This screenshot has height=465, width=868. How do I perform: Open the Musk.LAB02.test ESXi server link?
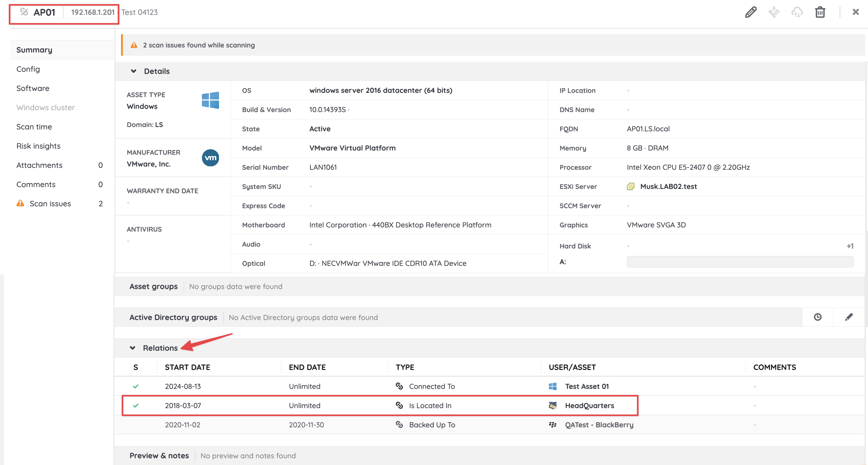point(668,187)
